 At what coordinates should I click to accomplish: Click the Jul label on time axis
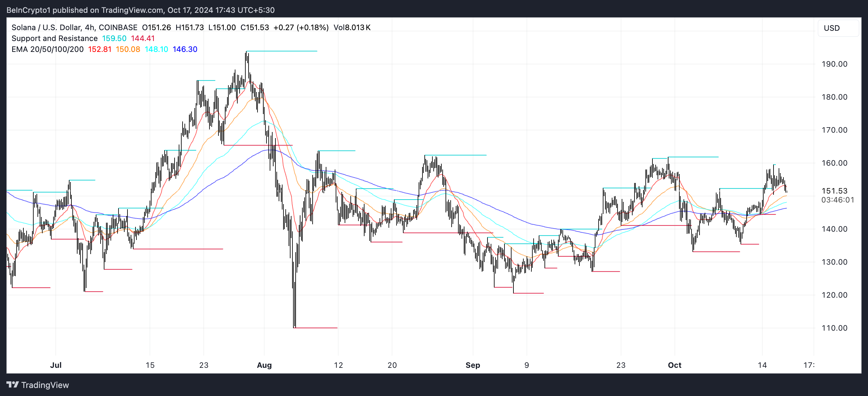(x=56, y=365)
